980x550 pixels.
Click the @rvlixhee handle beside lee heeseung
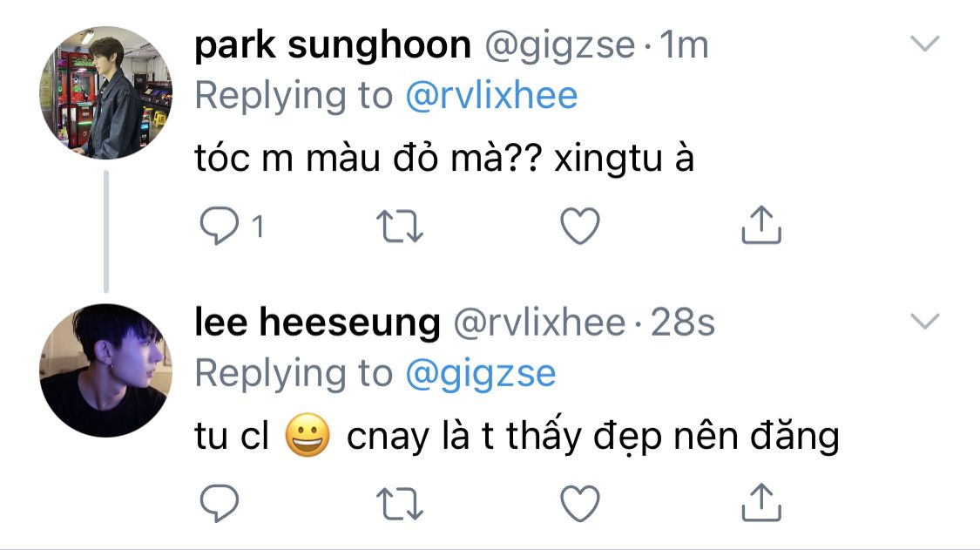[x=539, y=323]
